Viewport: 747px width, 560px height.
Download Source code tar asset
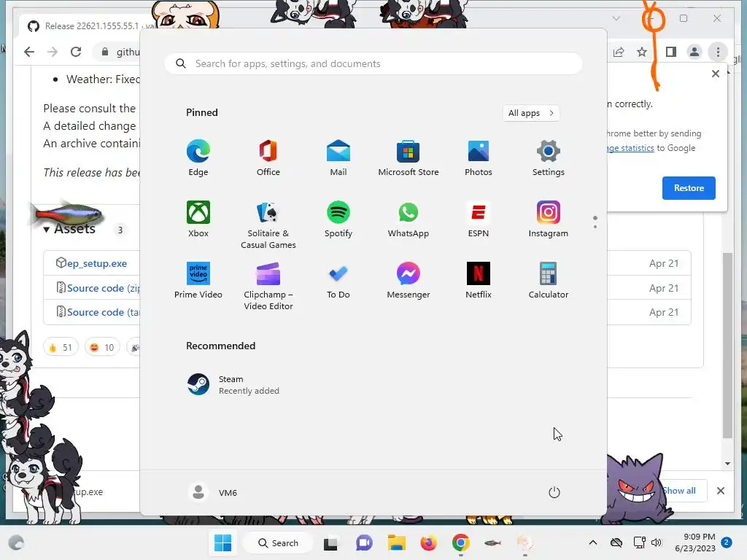coord(104,312)
